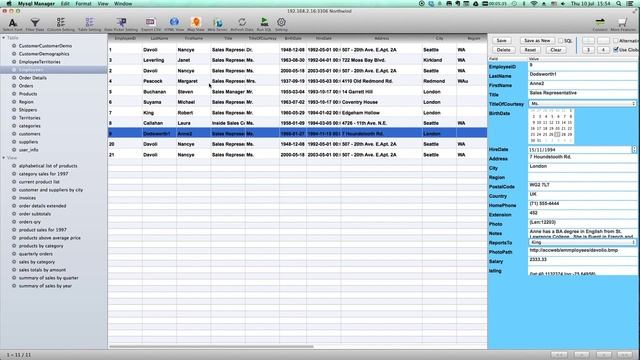The height and width of the screenshot is (360, 640).
Task: Click the layout button labeled 4
Action: click(603, 50)
